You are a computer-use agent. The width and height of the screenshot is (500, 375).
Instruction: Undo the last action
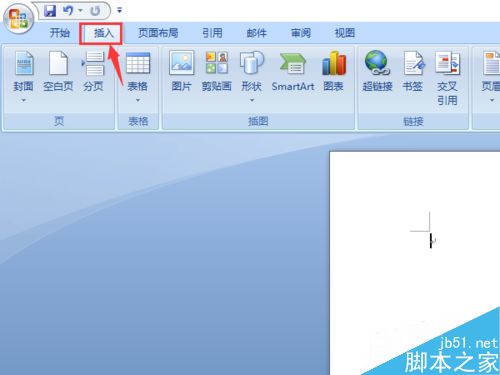coord(68,11)
